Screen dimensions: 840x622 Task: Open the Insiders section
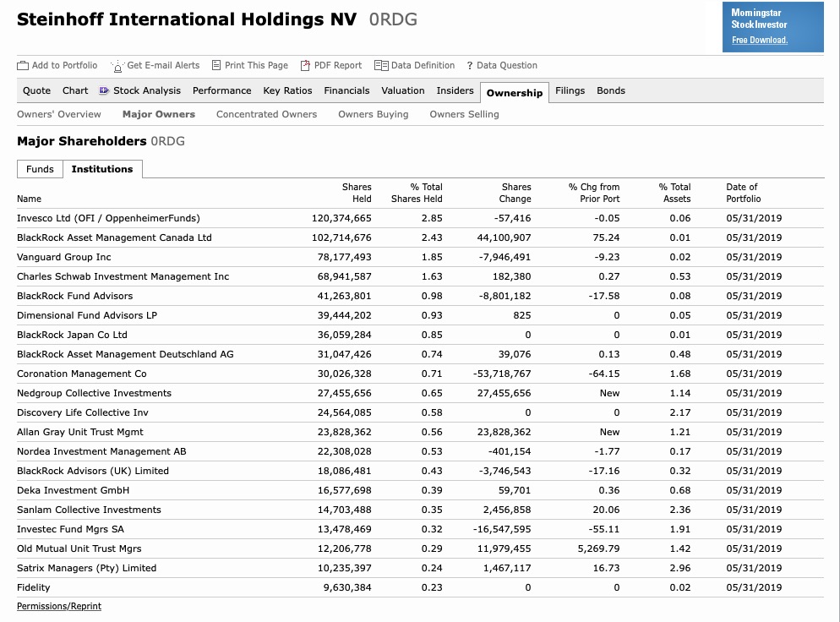[455, 90]
